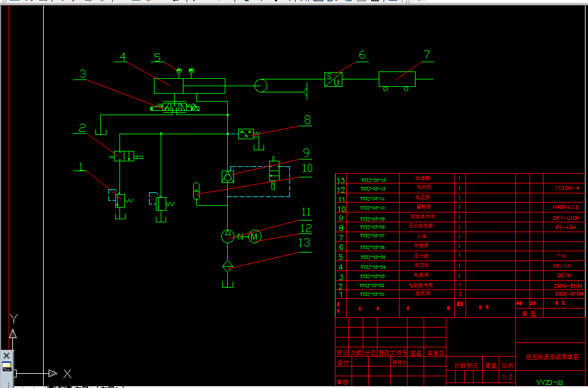Select the 液控单向阀 part name cell
Screen dimensions: 588x388
tap(422, 217)
